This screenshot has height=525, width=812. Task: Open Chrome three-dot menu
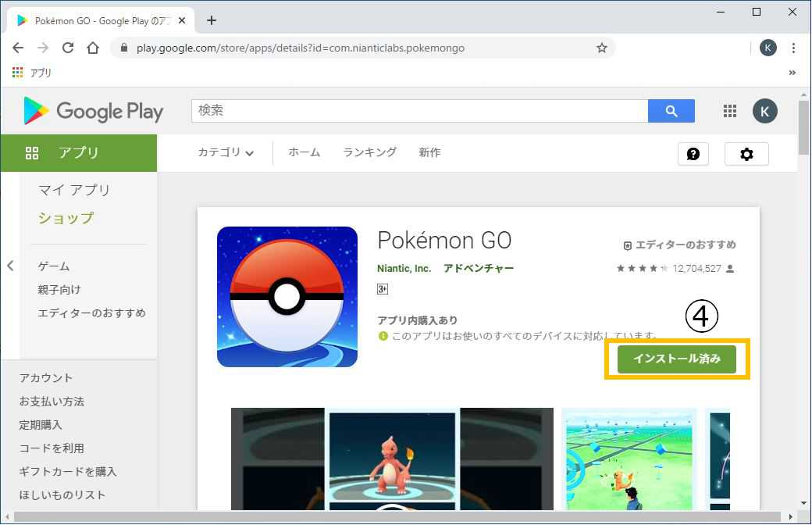point(793,48)
